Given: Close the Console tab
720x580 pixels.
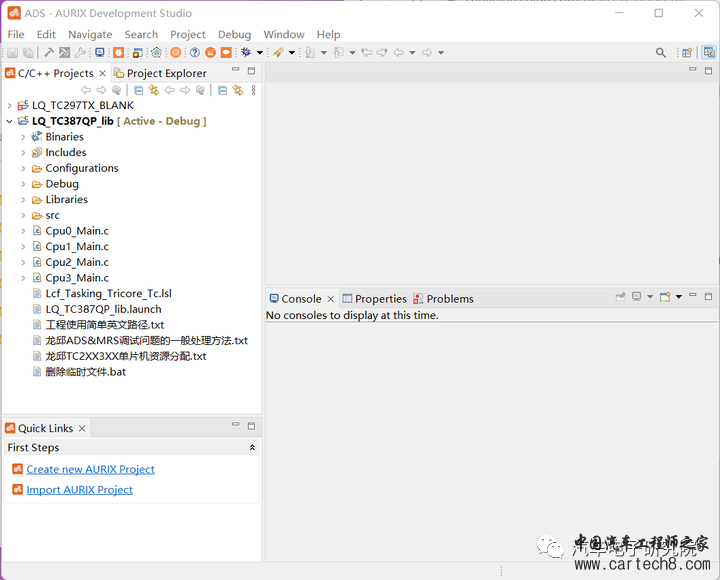Looking at the screenshot, I should [331, 299].
